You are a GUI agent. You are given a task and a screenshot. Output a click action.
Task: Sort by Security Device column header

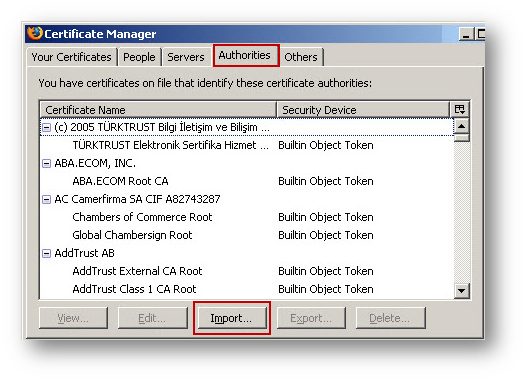363,110
